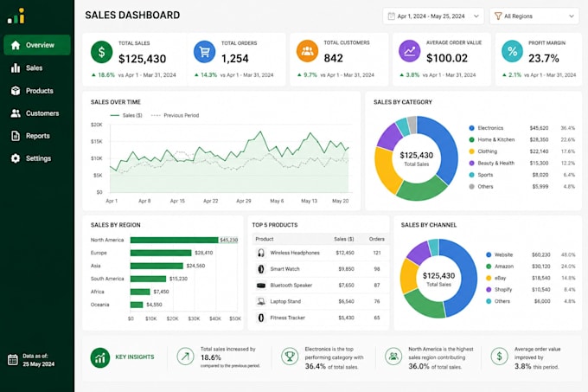Viewport: 588px width, 392px height.
Task: Click the teal percent Profit Margin icon
Action: (x=512, y=51)
